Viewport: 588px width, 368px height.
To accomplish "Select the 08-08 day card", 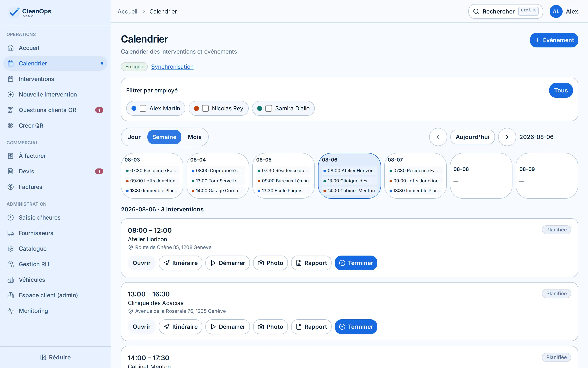I will click(481, 176).
